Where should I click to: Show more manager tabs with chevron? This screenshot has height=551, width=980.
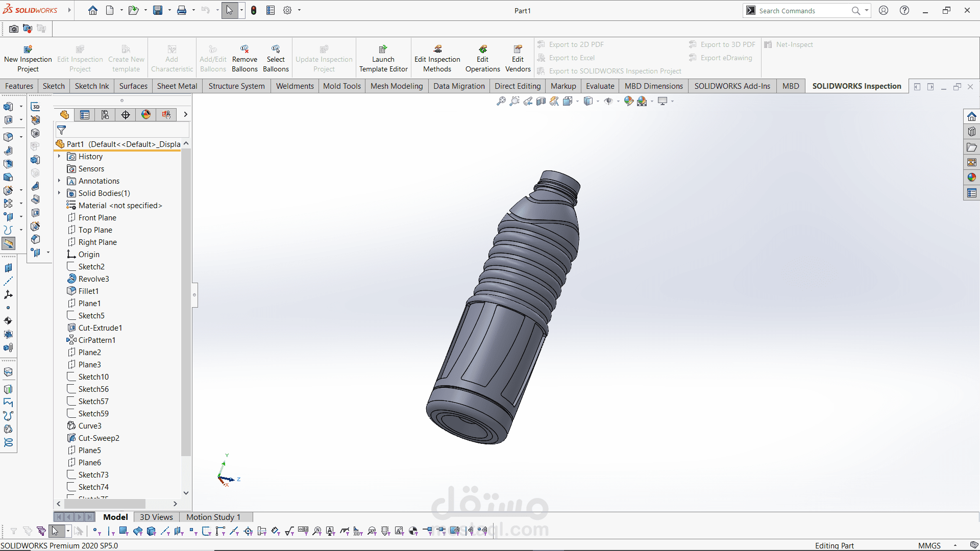click(x=186, y=115)
